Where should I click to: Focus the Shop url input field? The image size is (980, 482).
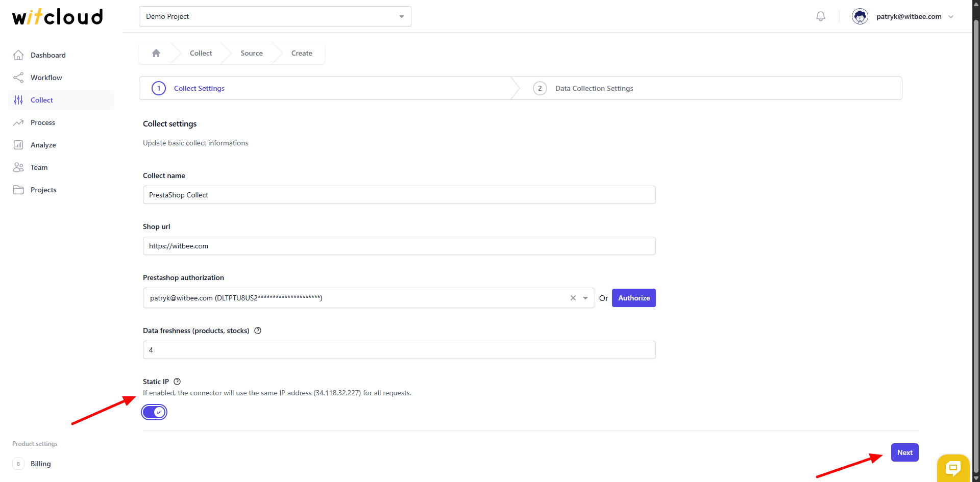coord(399,246)
